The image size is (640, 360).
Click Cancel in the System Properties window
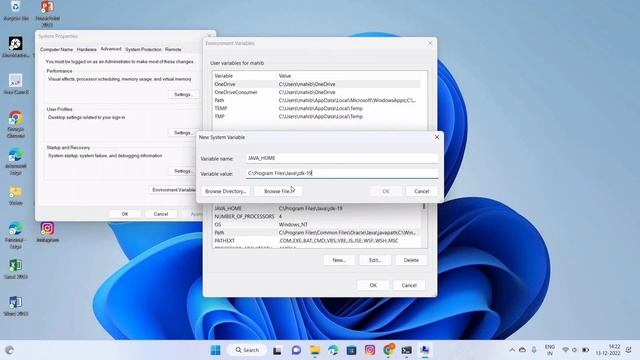[x=160, y=214]
